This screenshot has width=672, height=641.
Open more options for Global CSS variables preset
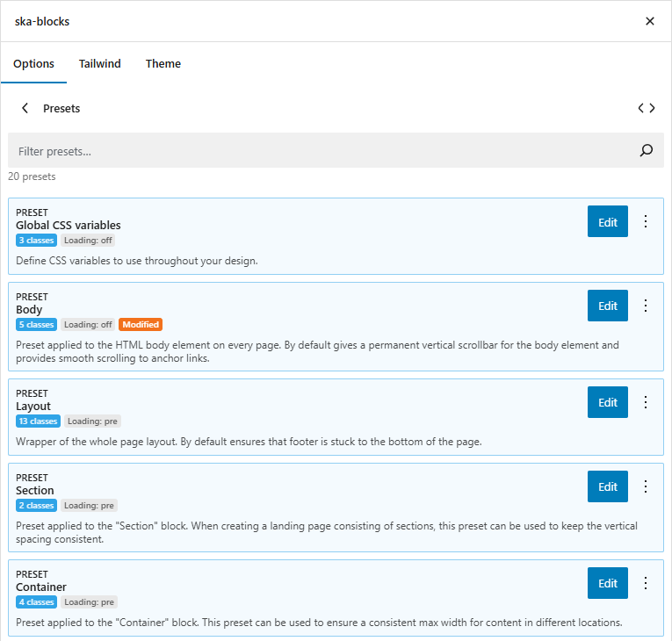(646, 222)
